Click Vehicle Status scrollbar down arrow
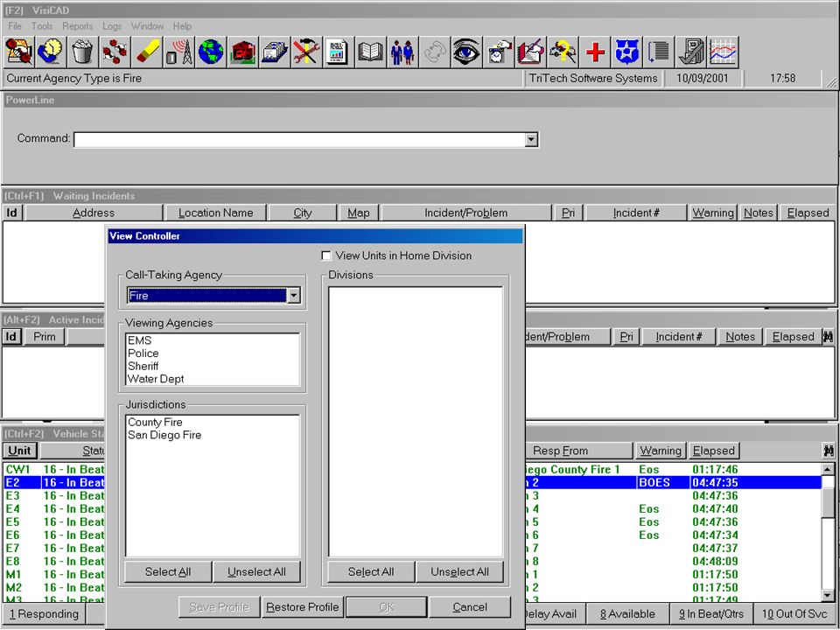Viewport: 840px width, 630px height. (828, 595)
